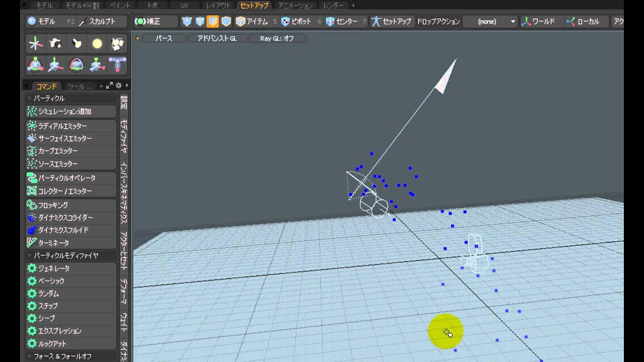Switch to the モデル4分割 layout tab
The image size is (644, 362).
83,6
